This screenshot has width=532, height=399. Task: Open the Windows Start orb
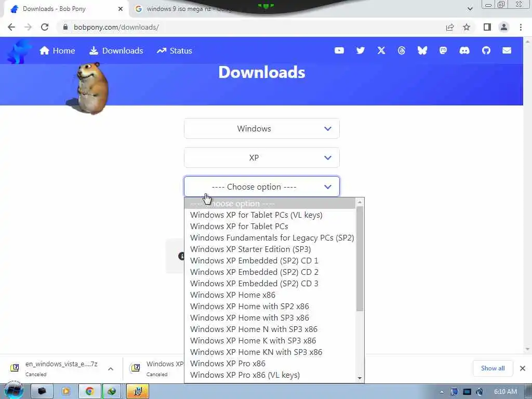point(14,391)
